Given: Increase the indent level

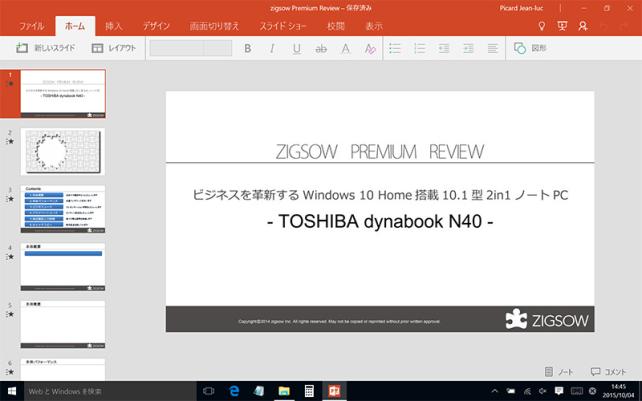Looking at the screenshot, I should pyautogui.click(x=468, y=48).
